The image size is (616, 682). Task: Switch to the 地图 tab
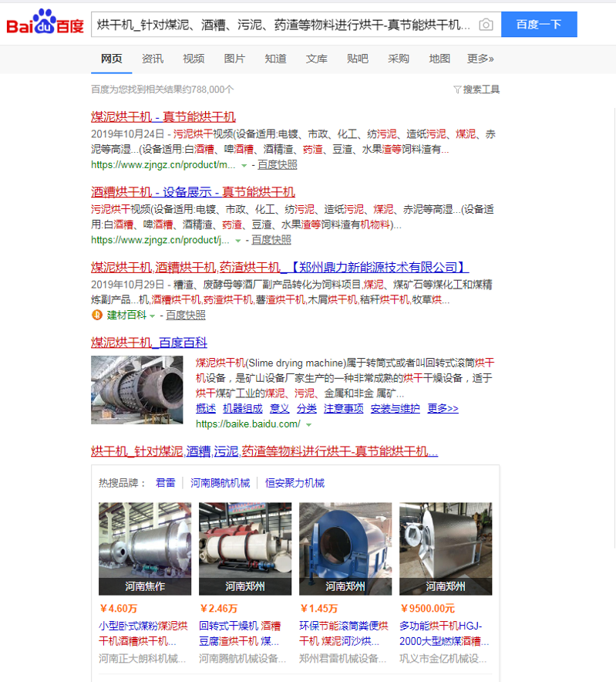click(439, 59)
